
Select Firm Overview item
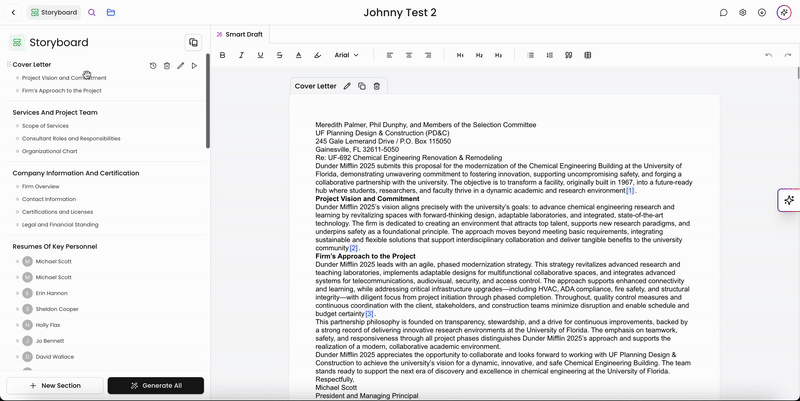tap(40, 187)
